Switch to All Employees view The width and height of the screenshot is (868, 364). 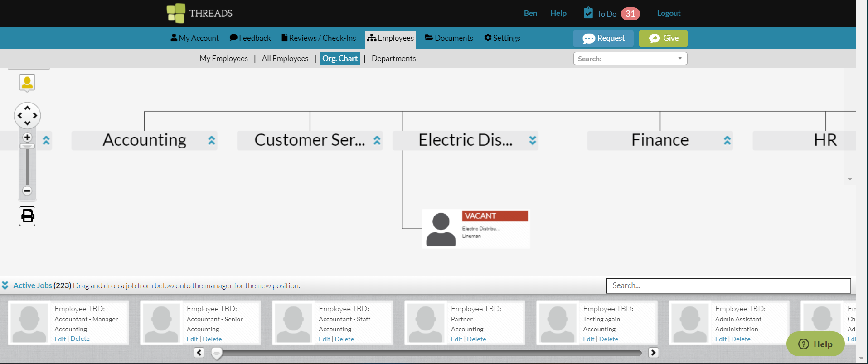tap(285, 59)
